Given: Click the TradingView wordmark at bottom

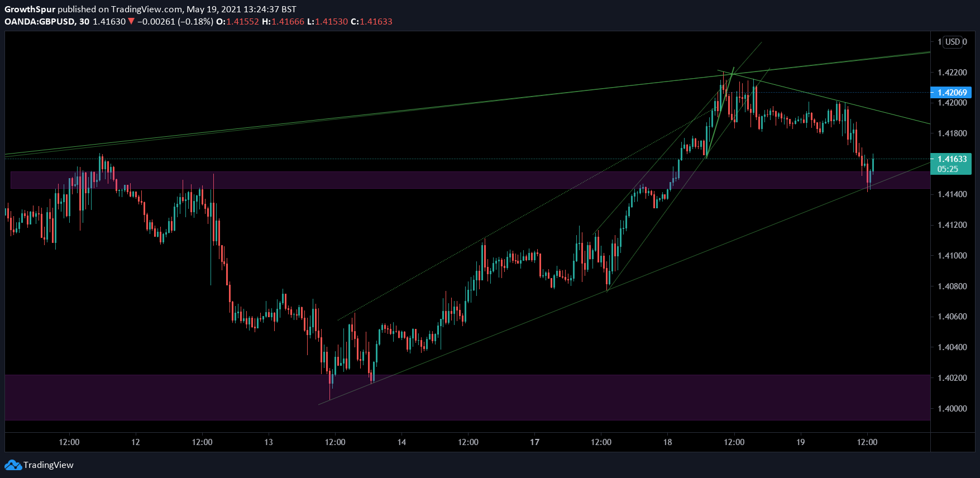Looking at the screenshot, I should coord(49,465).
